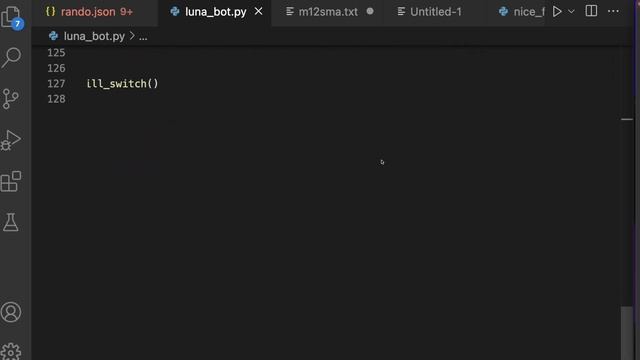
Task: Open the Extensions view
Action: coord(11,181)
